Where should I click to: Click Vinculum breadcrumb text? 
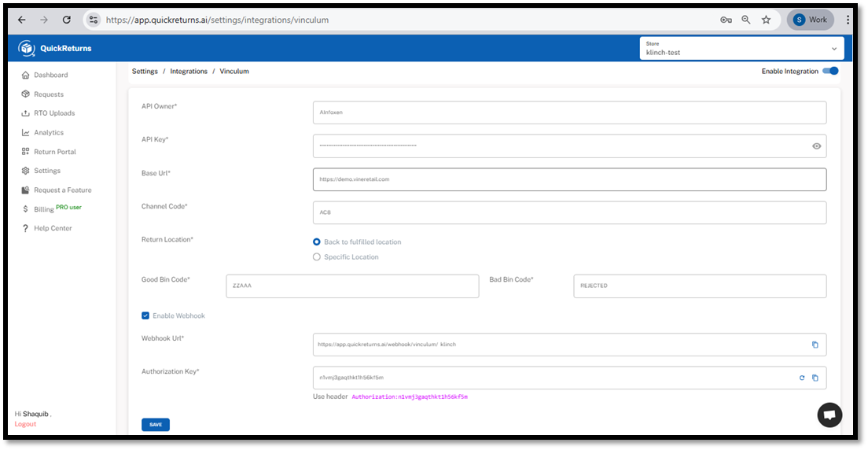point(234,72)
